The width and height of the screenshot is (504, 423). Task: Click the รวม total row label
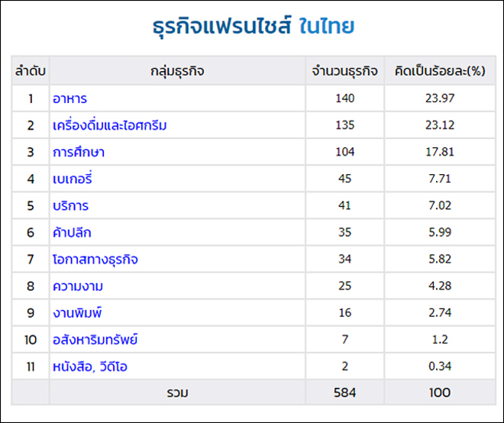coord(177,392)
